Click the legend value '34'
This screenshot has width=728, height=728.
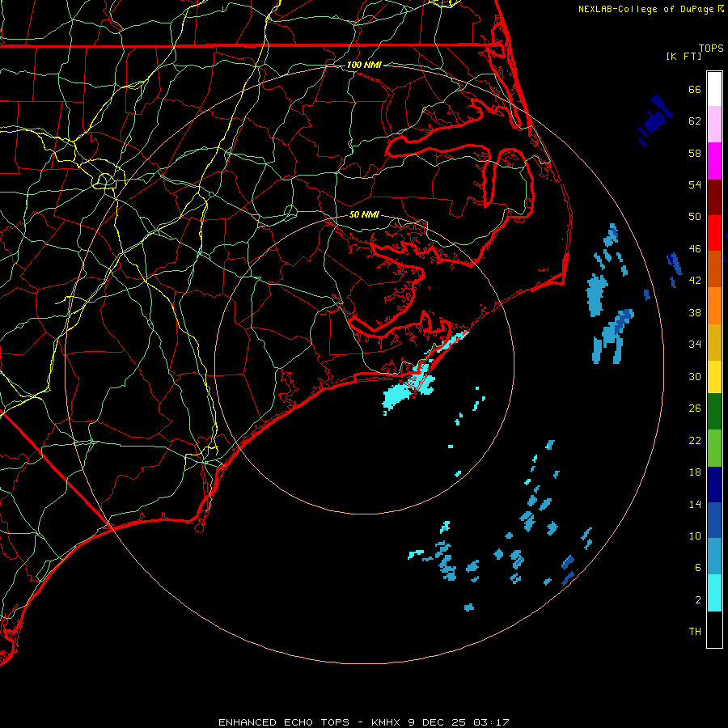click(x=695, y=345)
